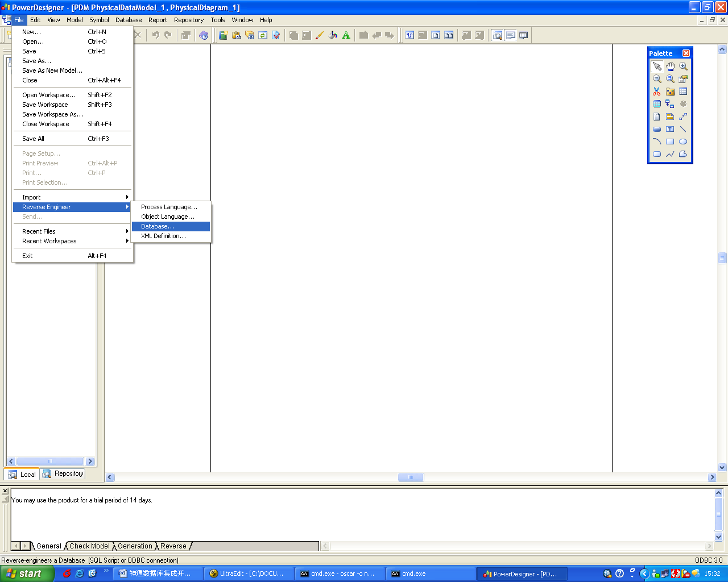The image size is (728, 582).
Task: Click the Zoom Out magnifier in Palette
Action: pyautogui.click(x=657, y=79)
